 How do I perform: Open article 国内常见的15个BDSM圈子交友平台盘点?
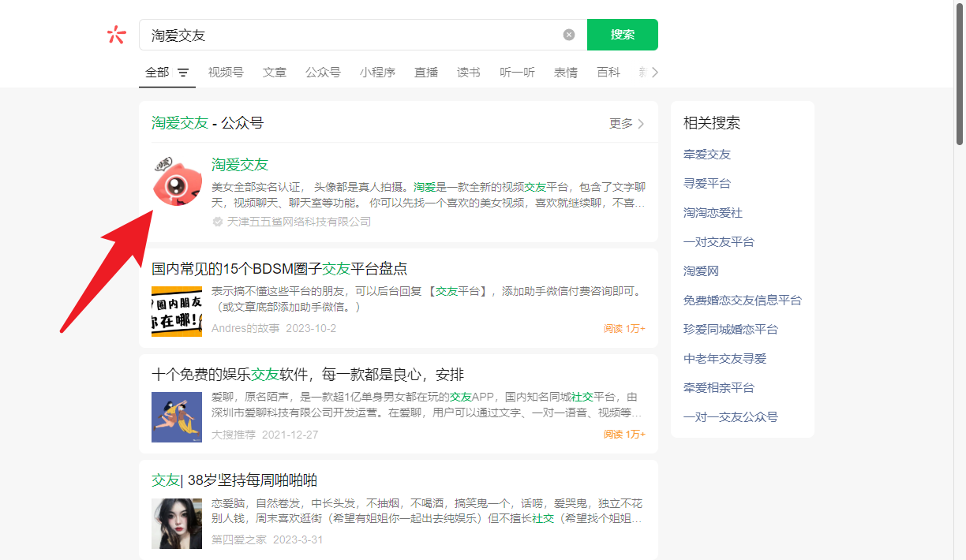click(x=279, y=269)
